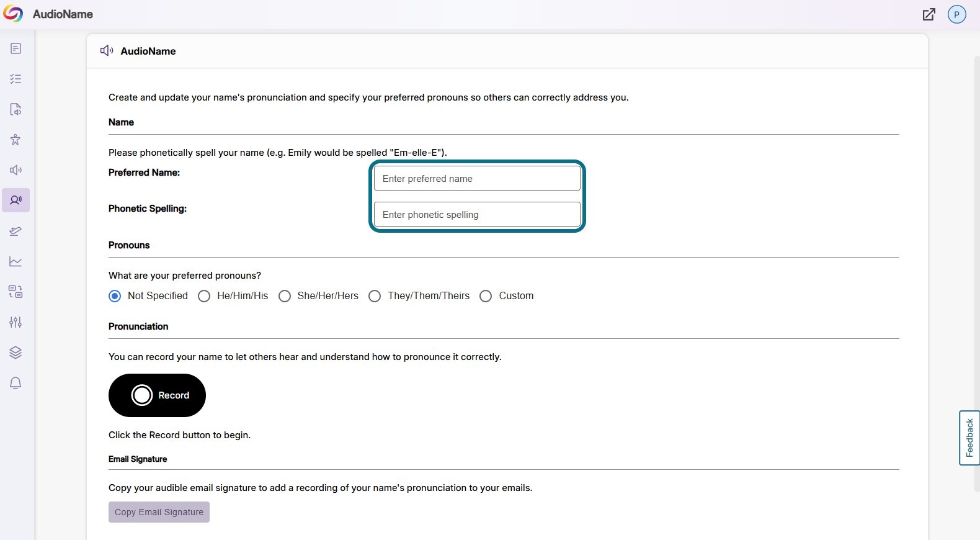980x540 pixels.
Task: Open the notifications bell icon in sidebar
Action: coord(16,383)
